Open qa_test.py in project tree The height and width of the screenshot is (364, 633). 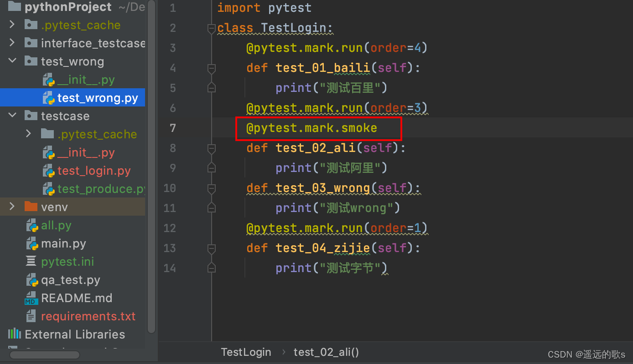[71, 280]
